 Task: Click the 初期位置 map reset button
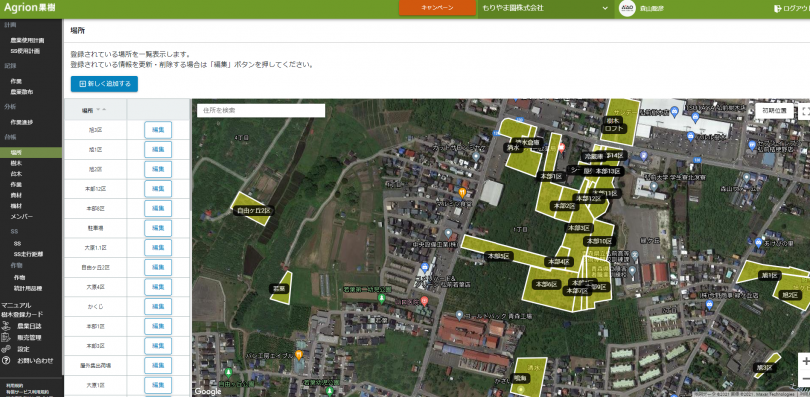pyautogui.click(x=774, y=111)
